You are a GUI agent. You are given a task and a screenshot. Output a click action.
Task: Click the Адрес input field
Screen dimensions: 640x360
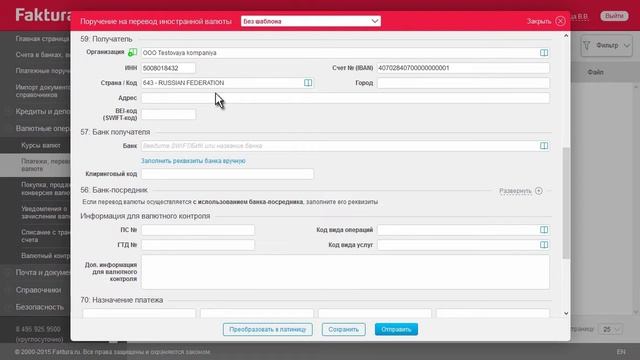pos(345,98)
